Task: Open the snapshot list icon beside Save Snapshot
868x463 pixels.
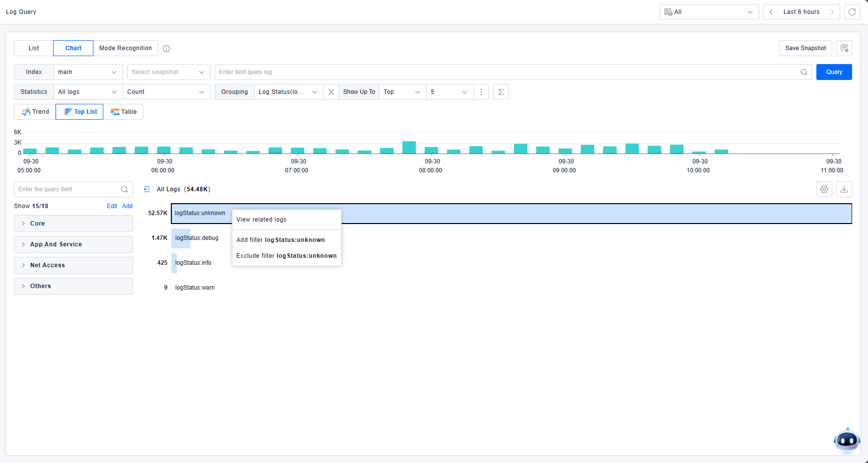Action: (x=844, y=48)
